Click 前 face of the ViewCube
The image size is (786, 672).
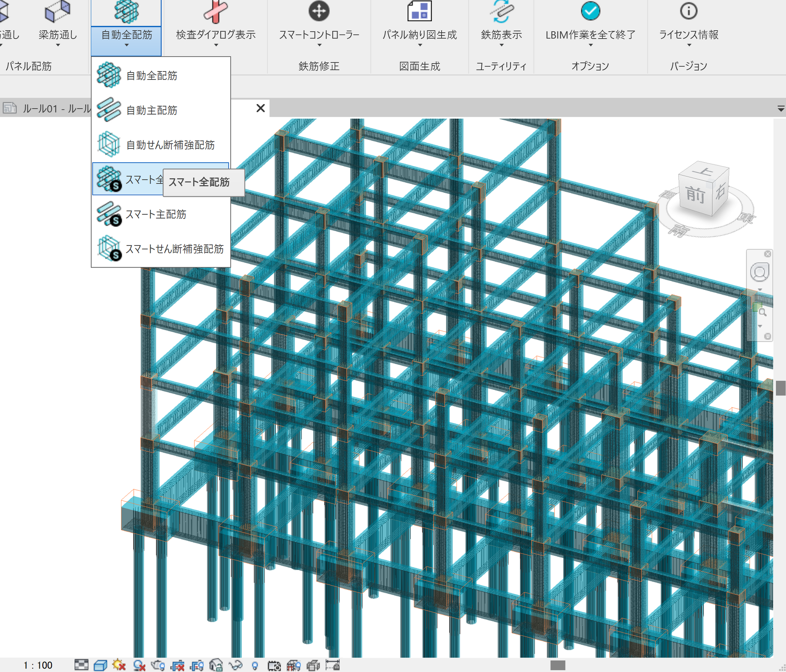(695, 195)
